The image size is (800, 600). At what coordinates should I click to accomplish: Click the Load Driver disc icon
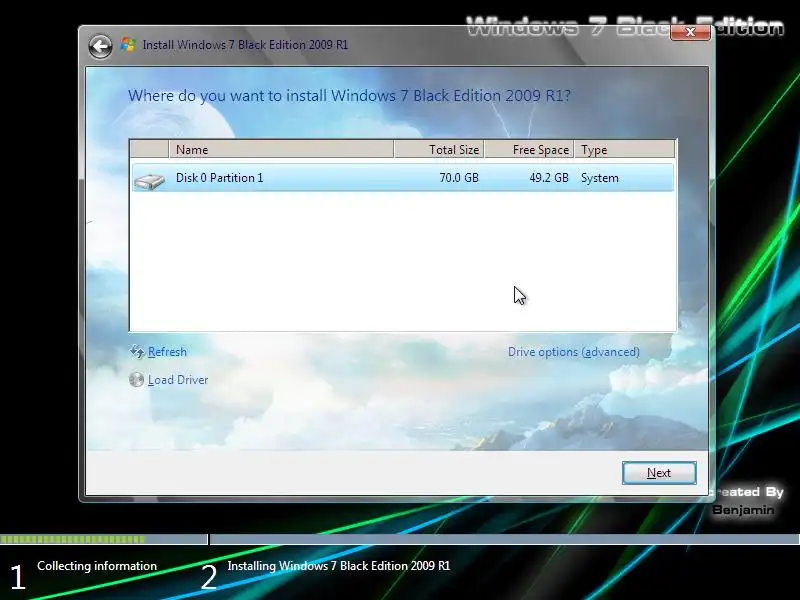[136, 380]
